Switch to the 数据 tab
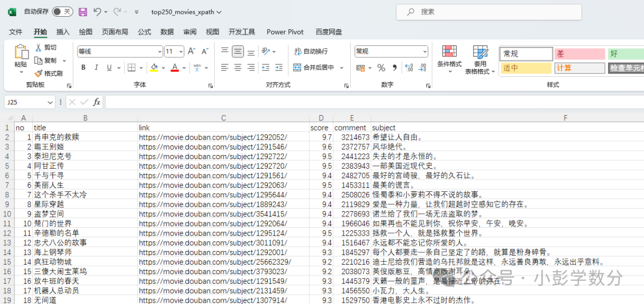The height and width of the screenshot is (304, 644). pyautogui.click(x=167, y=32)
